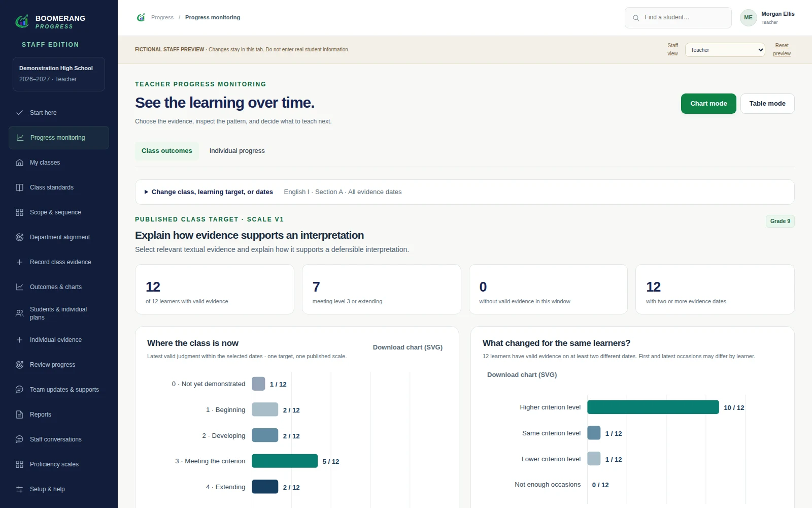Click the Higher criterion level bar
Viewport: 812px width, 508px height.
pyautogui.click(x=653, y=407)
